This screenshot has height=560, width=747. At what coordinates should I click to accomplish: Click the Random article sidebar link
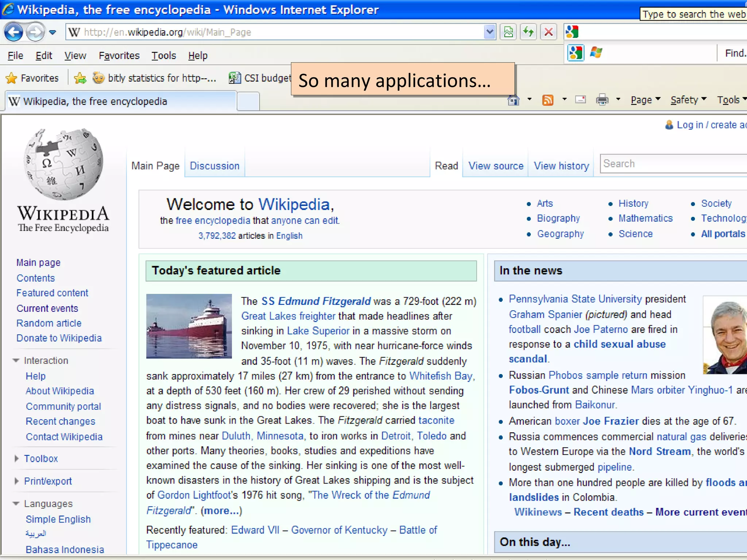pos(49,323)
